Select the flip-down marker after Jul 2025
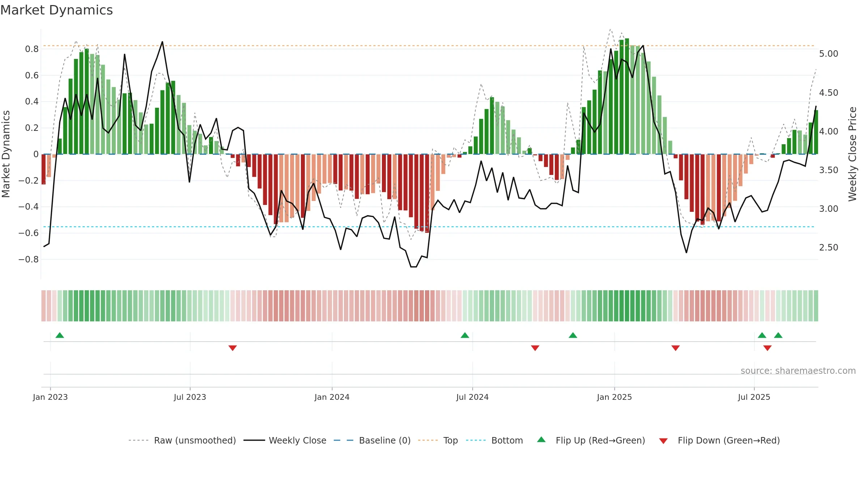868x488 pixels. [767, 348]
